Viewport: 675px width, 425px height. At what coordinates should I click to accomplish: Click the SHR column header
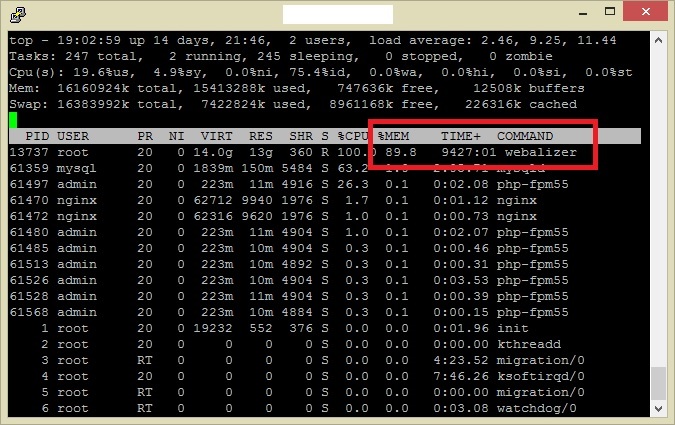click(301, 136)
